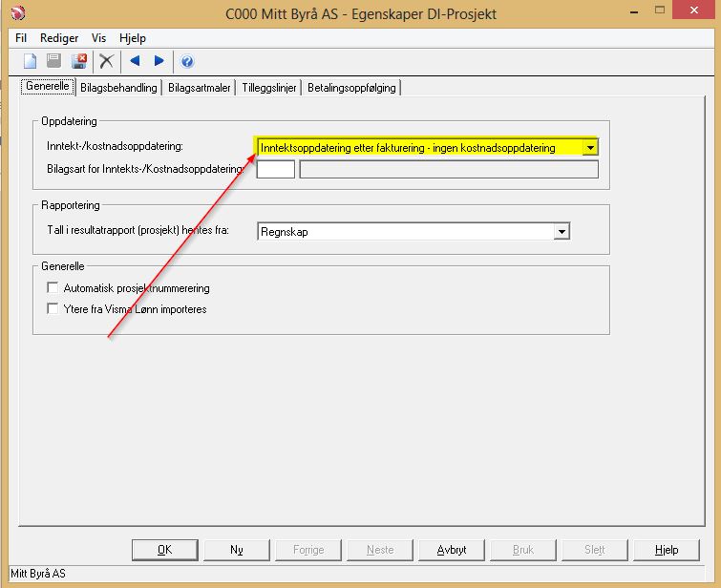Image resolution: width=721 pixels, height=588 pixels.
Task: Switch to the Tilleggslinjer tab
Action: tap(269, 88)
